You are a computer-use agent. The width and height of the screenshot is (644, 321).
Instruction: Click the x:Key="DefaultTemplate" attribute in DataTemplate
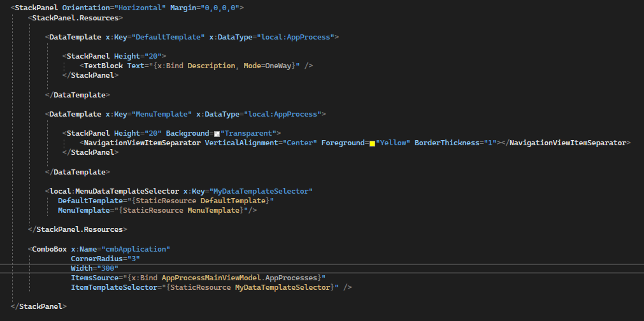point(155,37)
